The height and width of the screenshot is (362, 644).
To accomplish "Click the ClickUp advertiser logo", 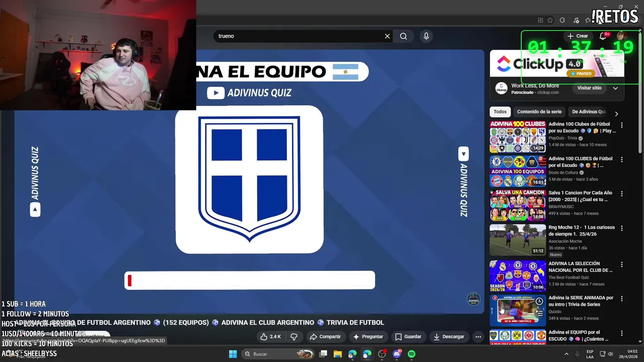I will coord(502,88).
